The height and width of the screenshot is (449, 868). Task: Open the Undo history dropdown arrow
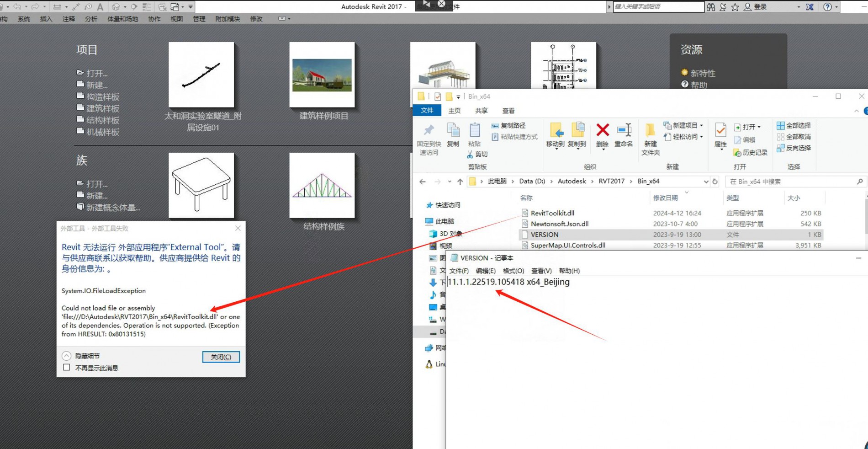pyautogui.click(x=26, y=7)
